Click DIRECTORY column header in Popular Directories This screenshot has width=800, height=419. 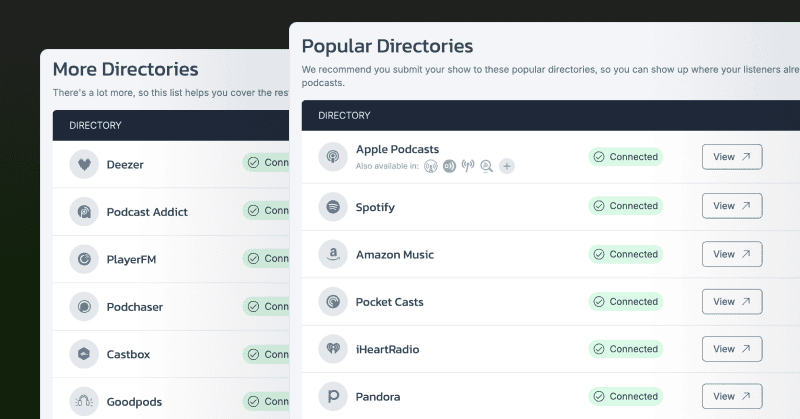[344, 115]
